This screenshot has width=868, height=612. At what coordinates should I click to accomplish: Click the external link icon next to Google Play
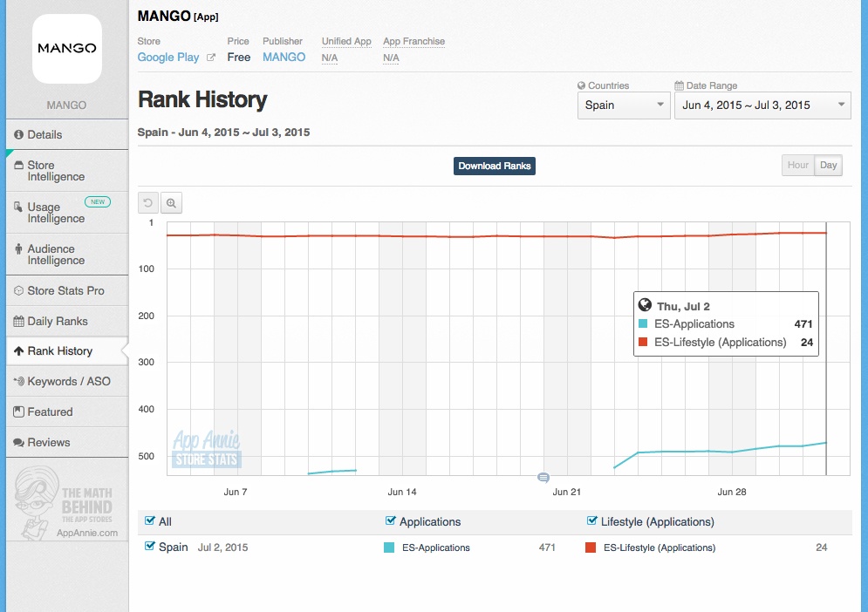(x=211, y=57)
